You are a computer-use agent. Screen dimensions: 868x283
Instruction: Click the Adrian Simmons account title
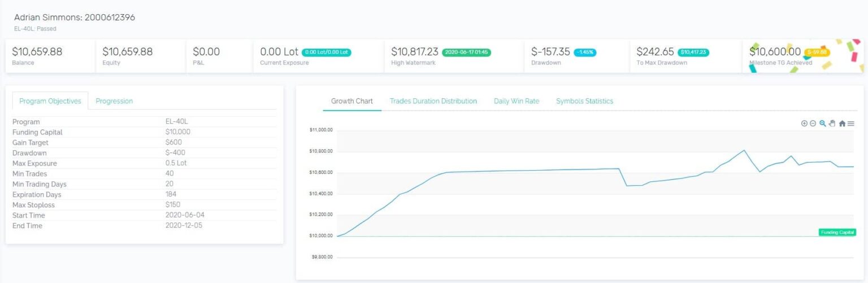tap(75, 18)
